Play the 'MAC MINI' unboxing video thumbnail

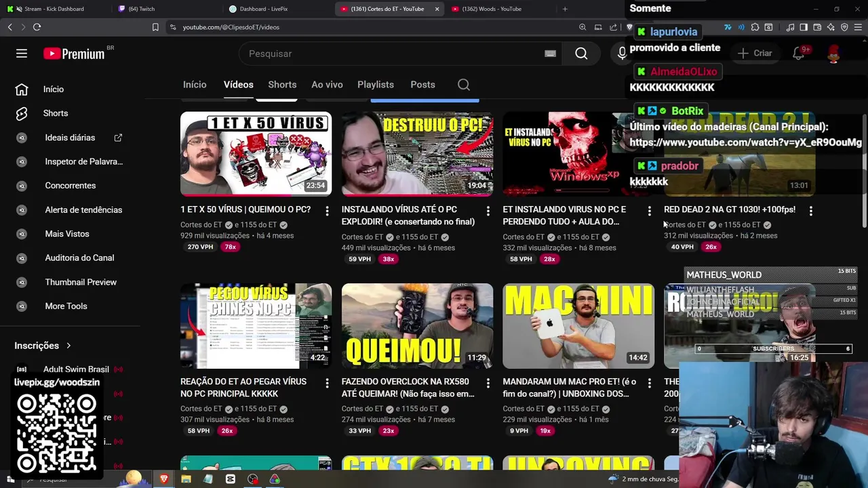578,326
